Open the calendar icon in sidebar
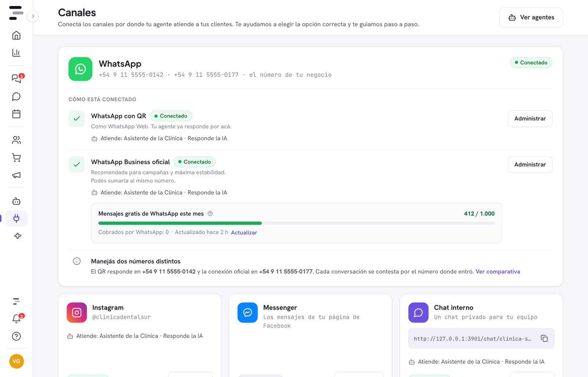The width and height of the screenshot is (588, 377). [16, 114]
